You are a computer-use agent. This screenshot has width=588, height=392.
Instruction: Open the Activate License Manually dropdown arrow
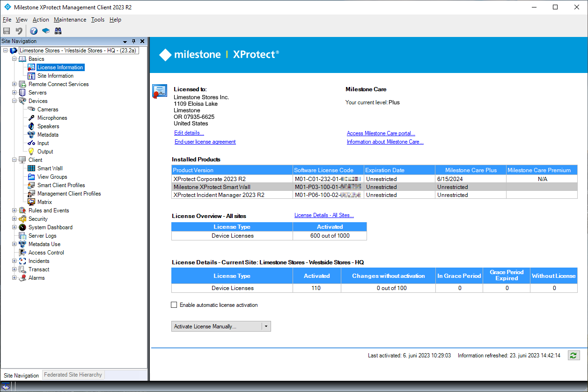click(266, 326)
